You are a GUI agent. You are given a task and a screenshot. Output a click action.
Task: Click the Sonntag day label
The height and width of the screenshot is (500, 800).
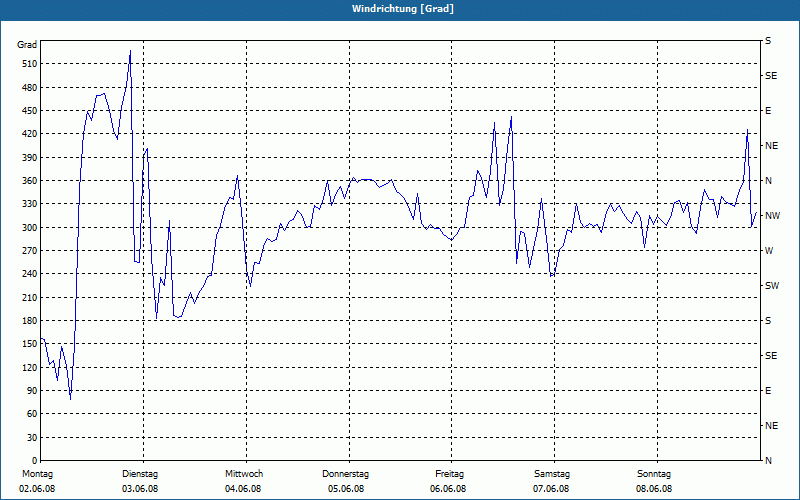654,474
